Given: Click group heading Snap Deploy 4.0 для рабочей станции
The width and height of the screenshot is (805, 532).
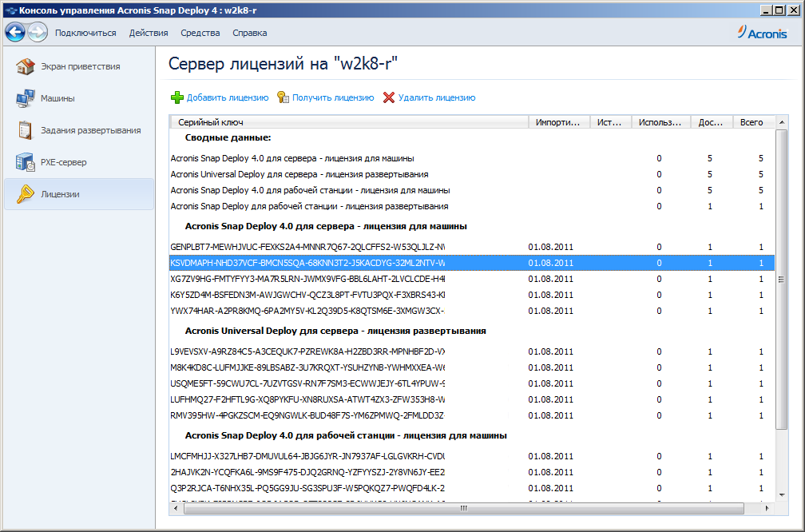Looking at the screenshot, I should [346, 436].
